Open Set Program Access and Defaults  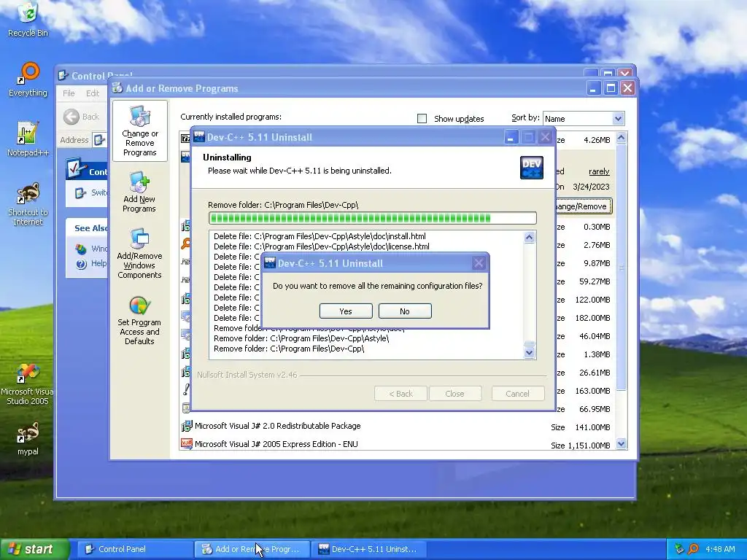pyautogui.click(x=139, y=321)
